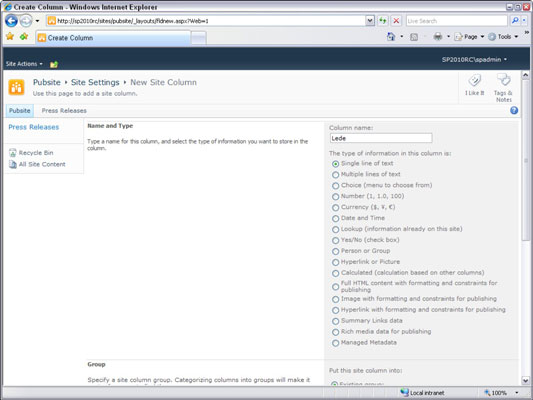Select Hyperlink with formatting for publishing option
The image size is (533, 400).
point(336,310)
